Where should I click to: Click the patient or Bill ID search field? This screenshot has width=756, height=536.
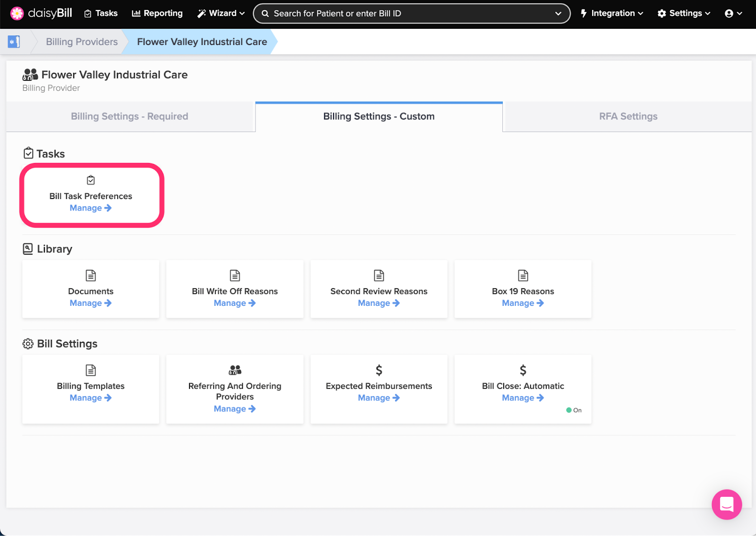[x=406, y=14]
